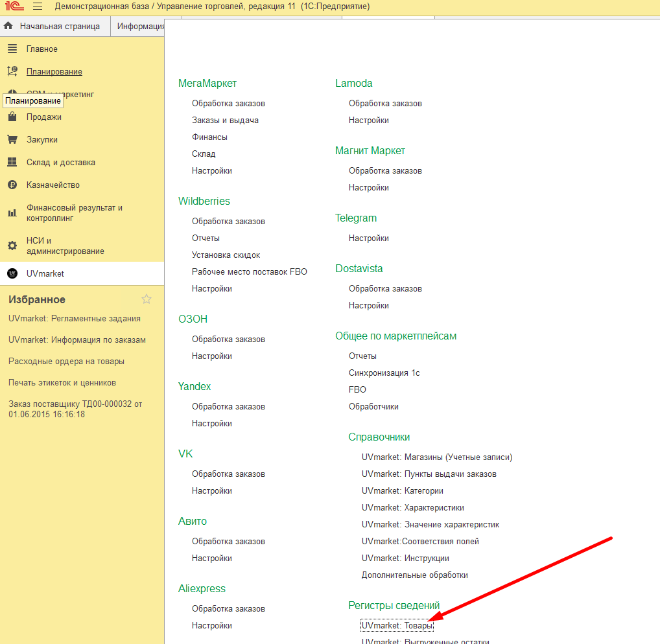Viewport: 660px width, 644px height.
Task: Open the hamburger main menu icon
Action: tap(38, 6)
